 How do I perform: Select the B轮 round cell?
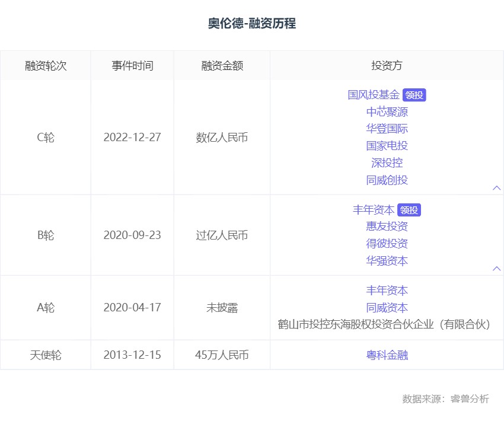tap(46, 235)
